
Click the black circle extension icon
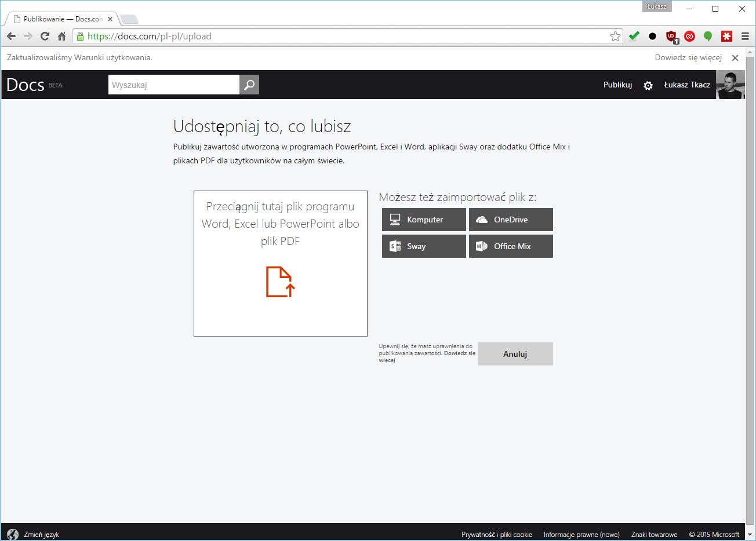tap(652, 36)
